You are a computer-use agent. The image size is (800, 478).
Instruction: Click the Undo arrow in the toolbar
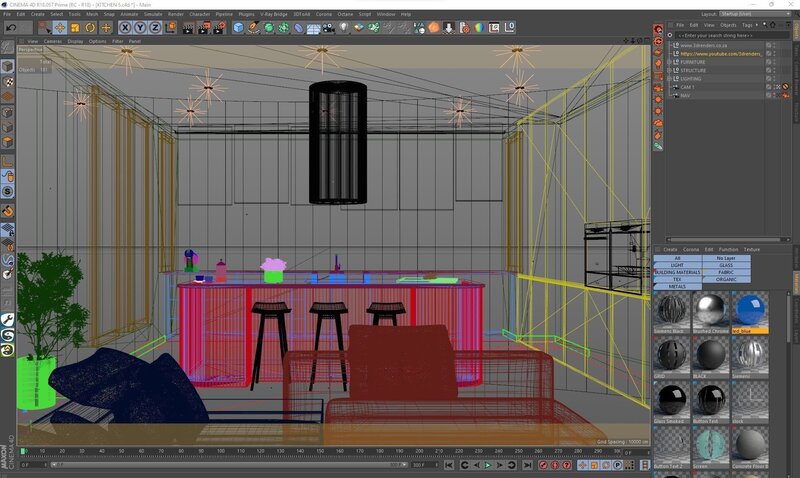click(11, 27)
